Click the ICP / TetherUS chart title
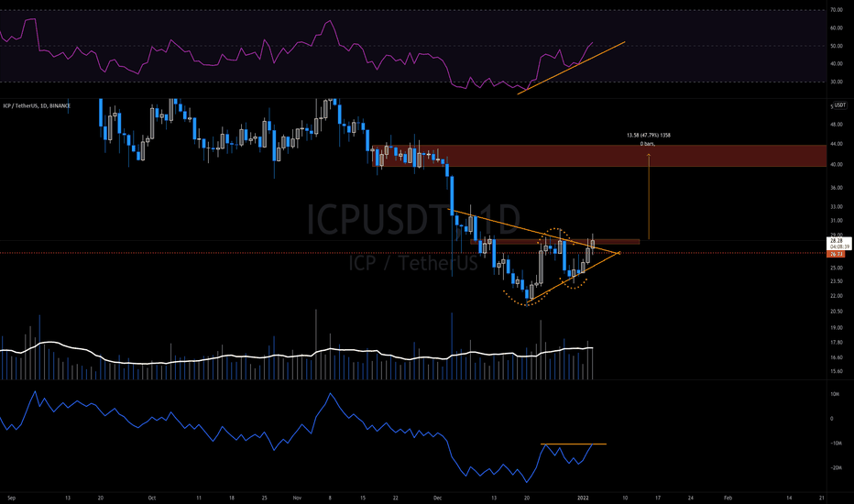This screenshot has height=504, width=854. click(37, 105)
